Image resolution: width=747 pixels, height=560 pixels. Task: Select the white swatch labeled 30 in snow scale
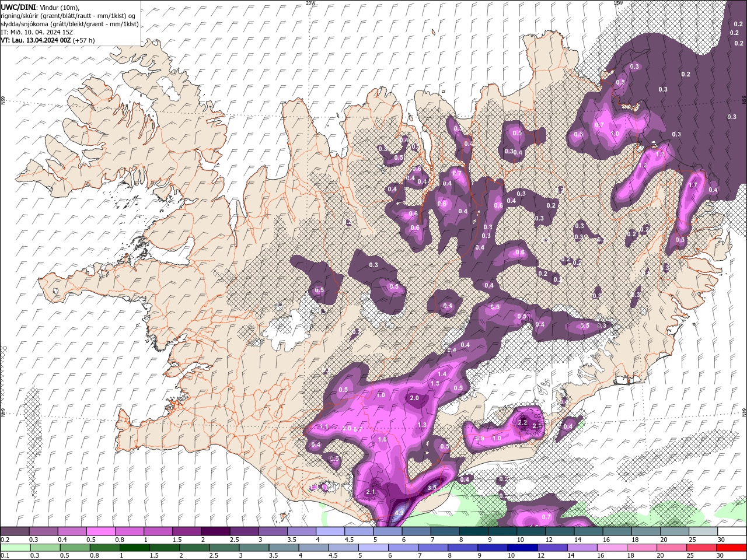click(732, 531)
